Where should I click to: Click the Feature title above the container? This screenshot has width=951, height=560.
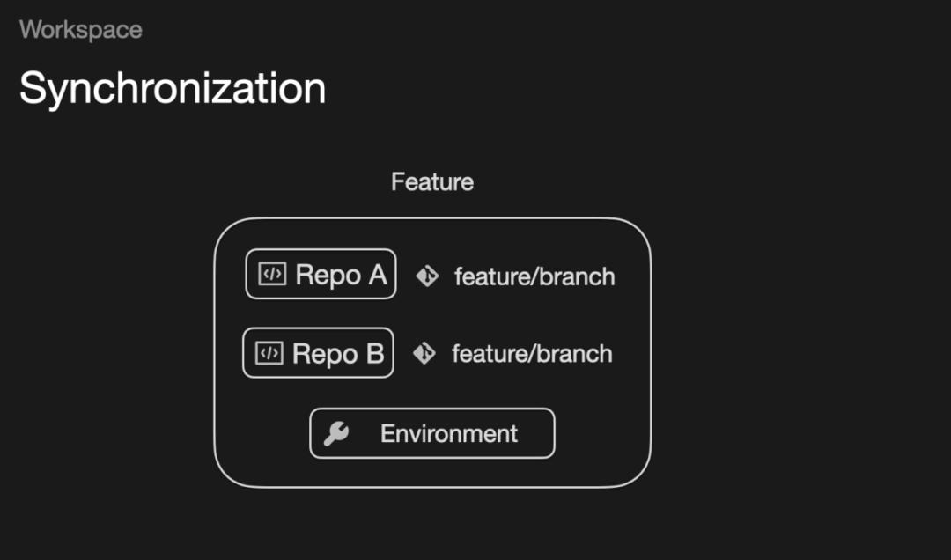click(432, 182)
